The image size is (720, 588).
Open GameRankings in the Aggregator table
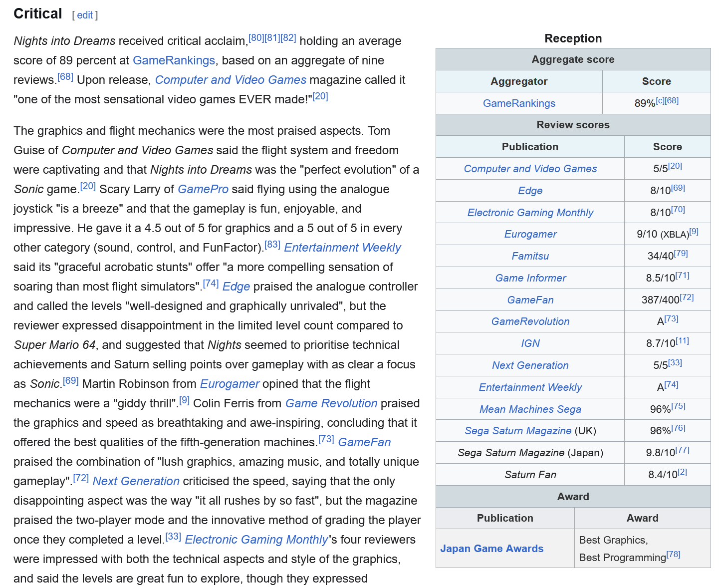tap(519, 103)
